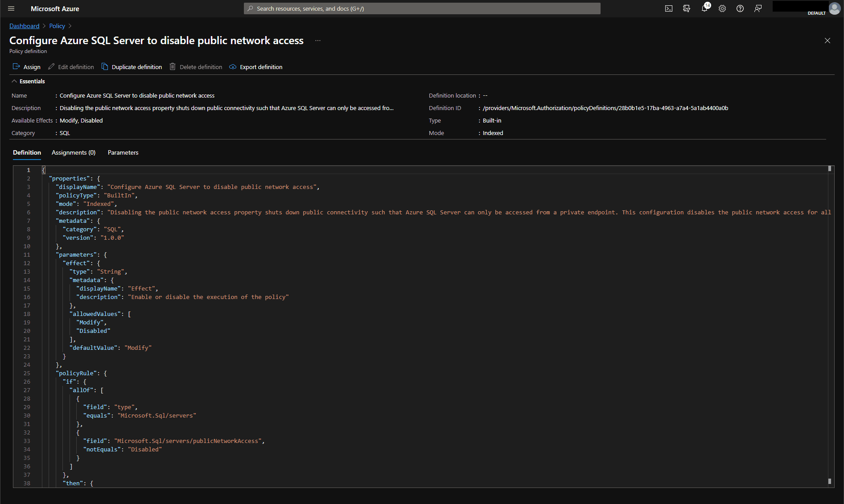Open the Help question mark icon

[x=740, y=8]
